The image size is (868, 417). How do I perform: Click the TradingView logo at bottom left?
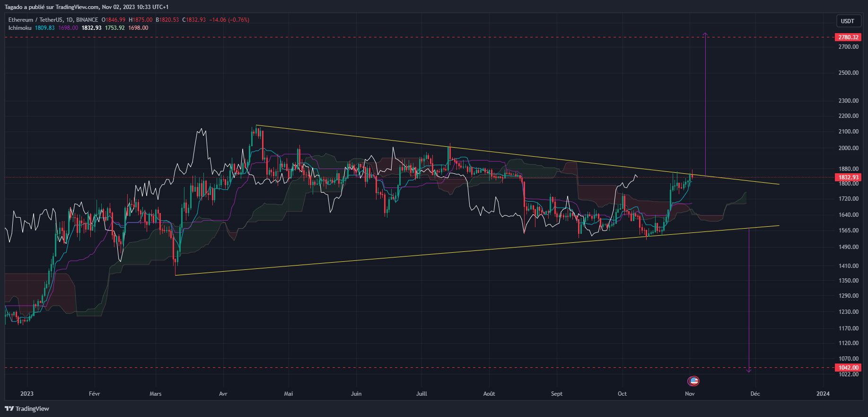(27, 408)
